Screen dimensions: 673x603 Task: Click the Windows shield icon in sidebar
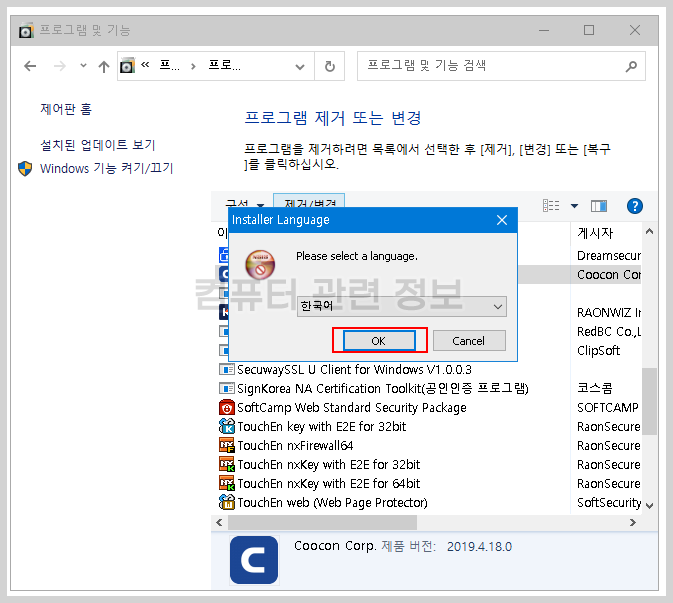coord(25,168)
